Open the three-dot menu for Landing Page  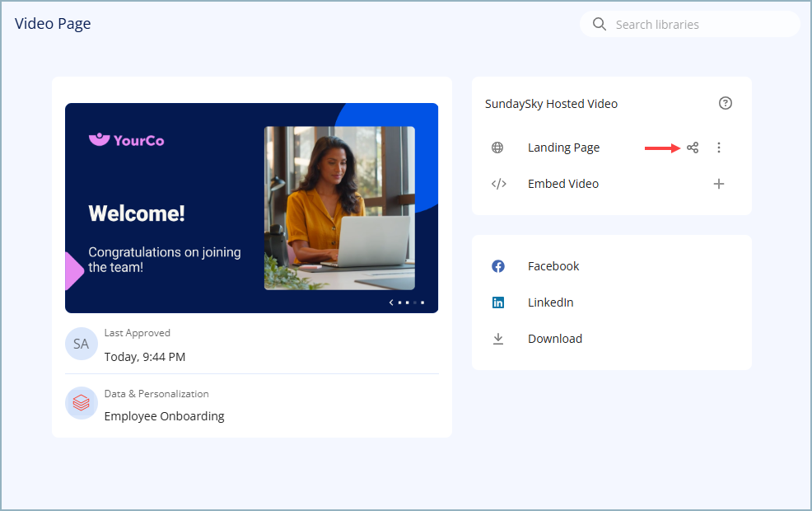pos(719,148)
